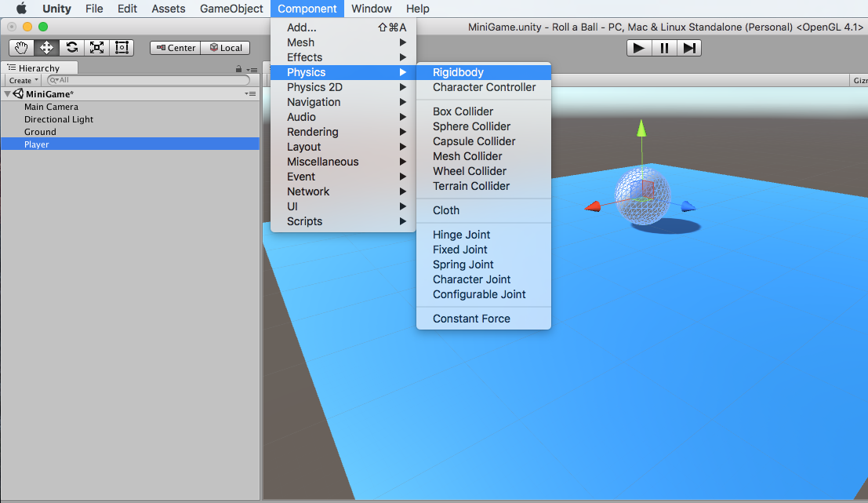This screenshot has width=868, height=503.
Task: Select the Hand tool in toolbar
Action: 22,48
